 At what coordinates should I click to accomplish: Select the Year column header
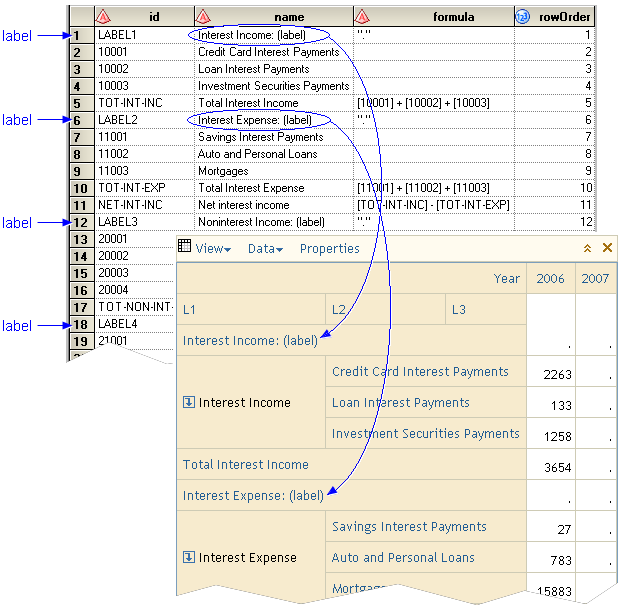pyautogui.click(x=506, y=279)
